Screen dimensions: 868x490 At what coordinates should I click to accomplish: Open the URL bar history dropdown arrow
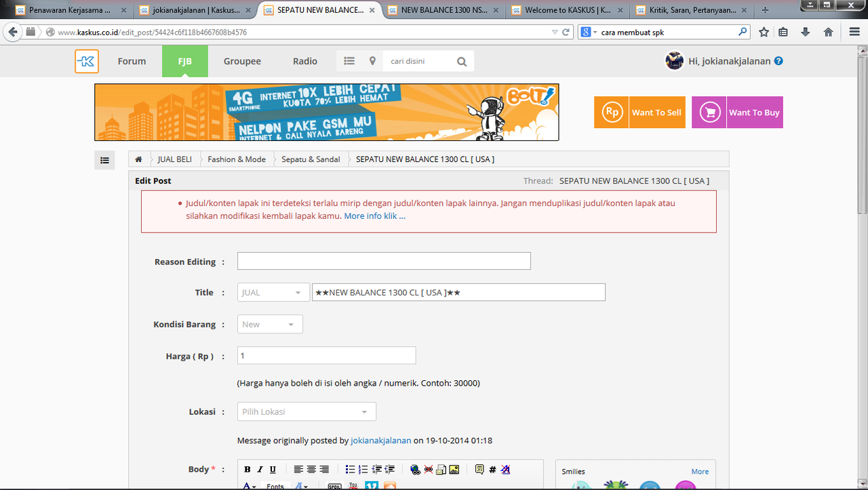(555, 32)
